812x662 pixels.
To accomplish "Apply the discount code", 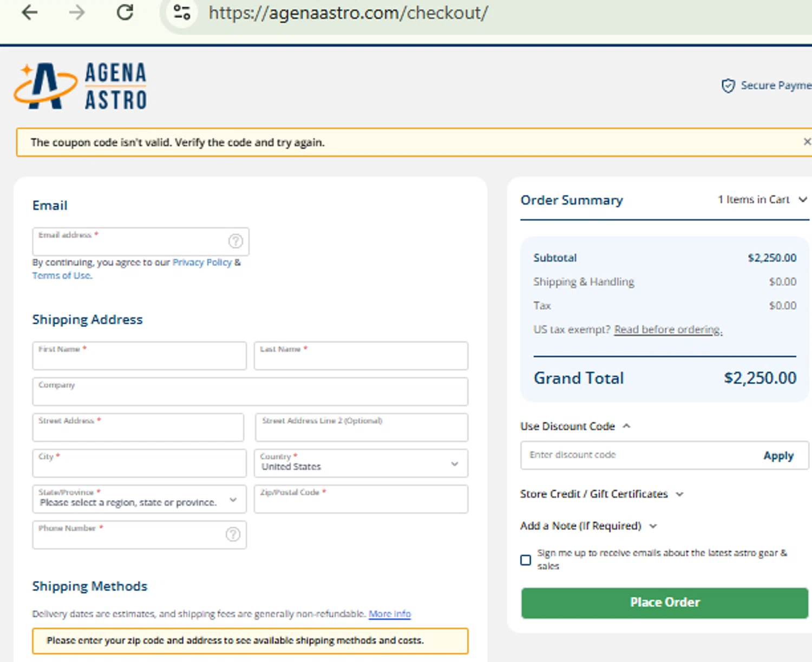I will [778, 455].
